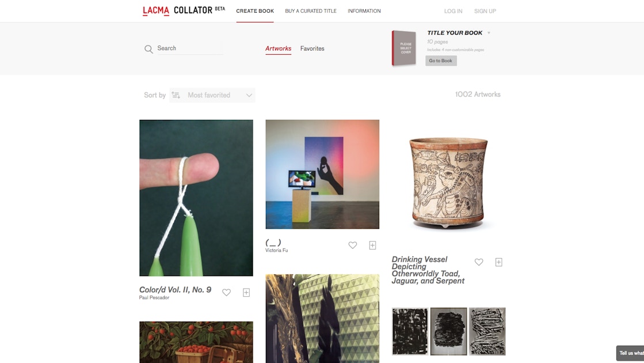The width and height of the screenshot is (644, 363).
Task: Add Color/d Vol. II, No. 9 to book
Action: coord(246,292)
